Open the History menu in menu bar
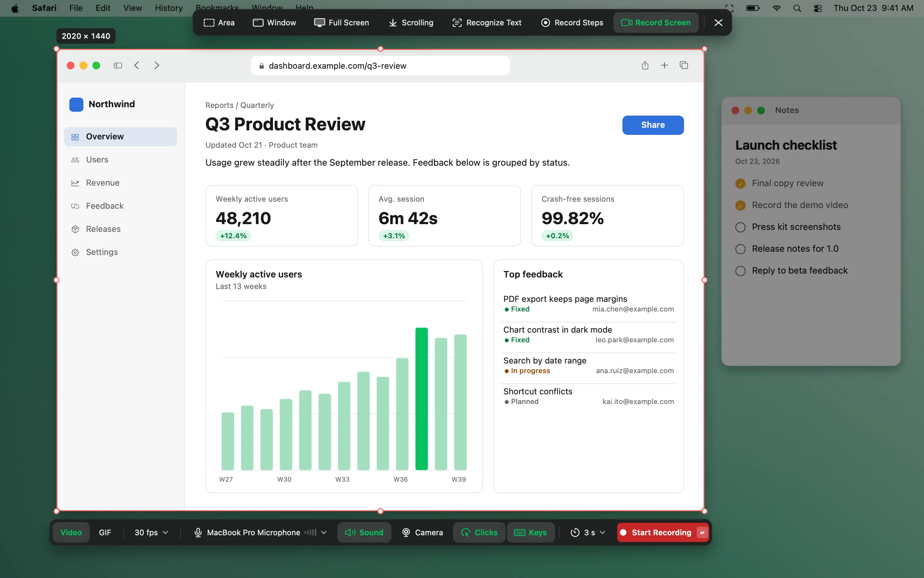Viewport: 924px width, 578px height. pos(169,8)
